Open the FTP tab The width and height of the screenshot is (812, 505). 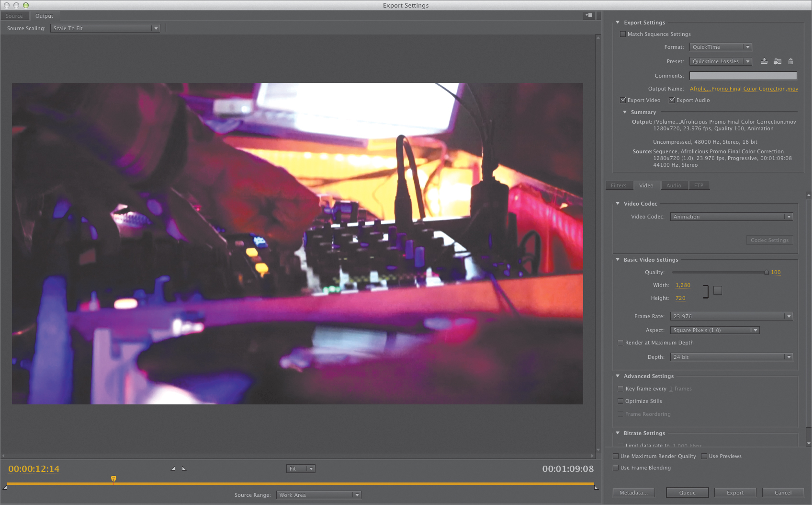(x=699, y=185)
